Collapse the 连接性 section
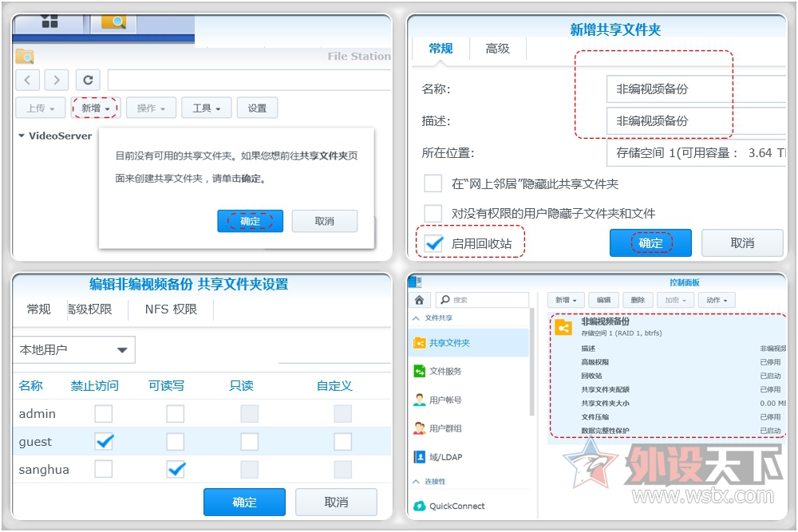 417,481
